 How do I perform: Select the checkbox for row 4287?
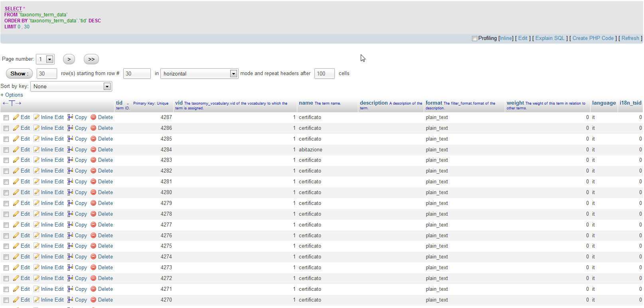coord(6,117)
